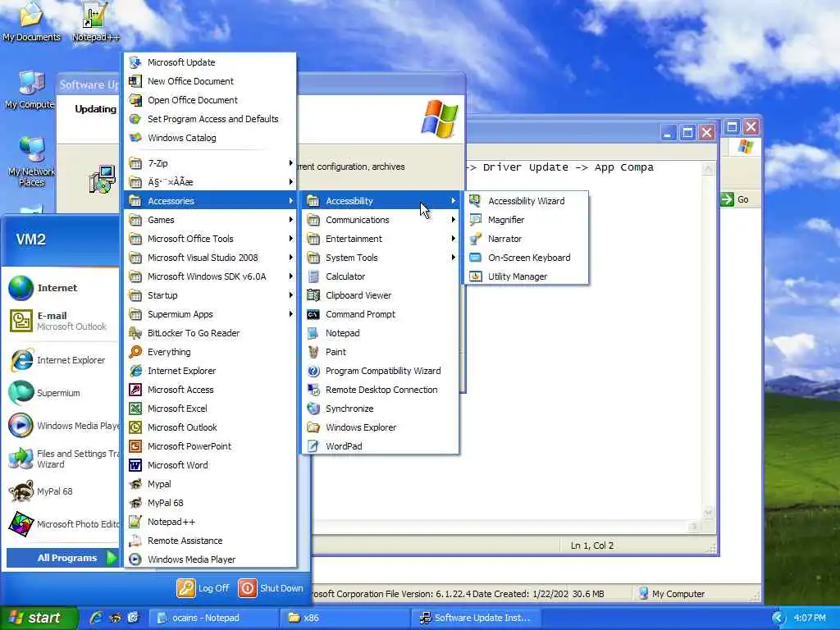Expand the System Tools submenu
The width and height of the screenshot is (840, 630).
coord(381,258)
